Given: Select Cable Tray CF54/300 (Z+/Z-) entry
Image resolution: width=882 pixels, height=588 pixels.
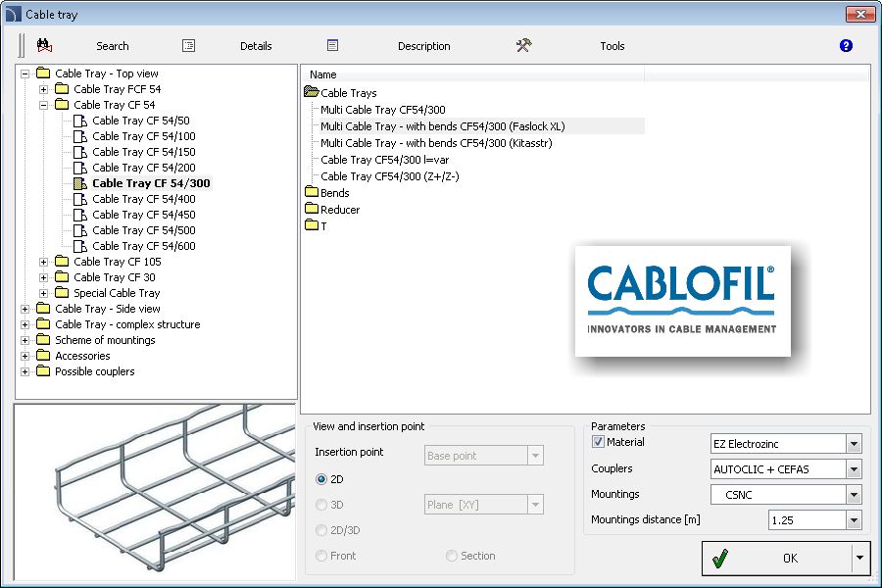Looking at the screenshot, I should pyautogui.click(x=390, y=176).
